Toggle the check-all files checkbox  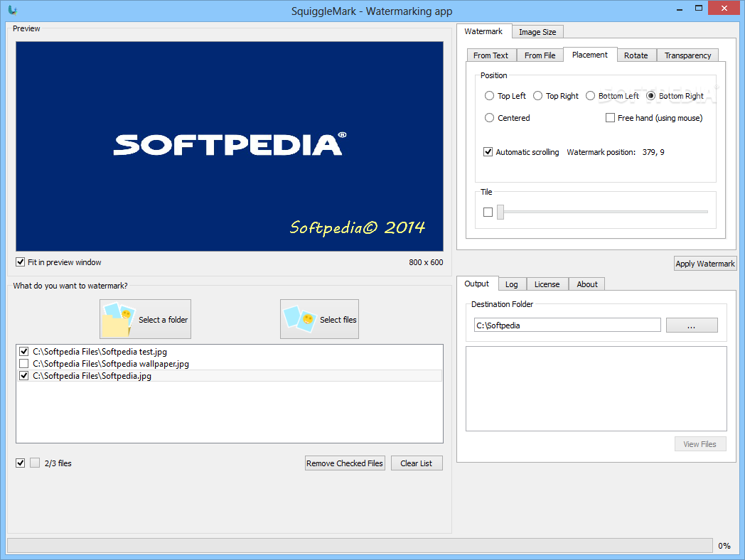click(x=21, y=463)
